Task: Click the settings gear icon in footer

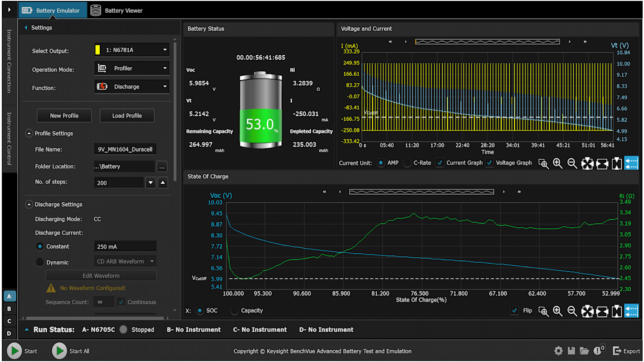Action: point(558,351)
